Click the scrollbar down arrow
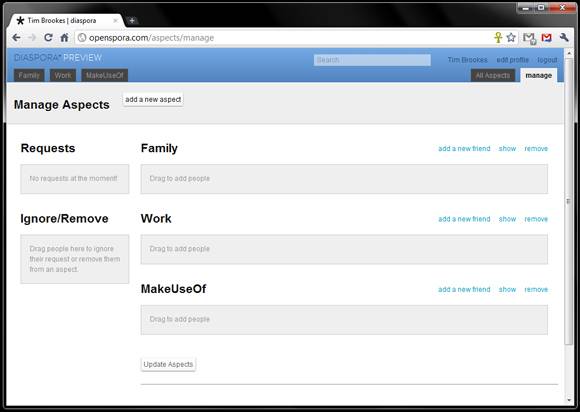 [x=569, y=400]
